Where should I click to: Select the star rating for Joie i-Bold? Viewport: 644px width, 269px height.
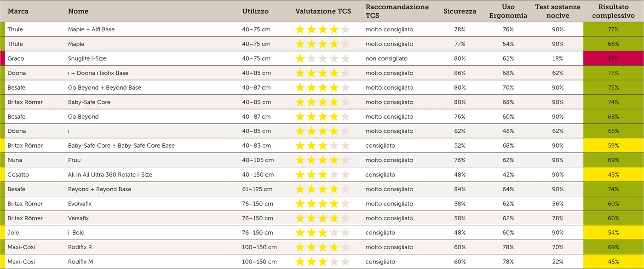pos(322,233)
